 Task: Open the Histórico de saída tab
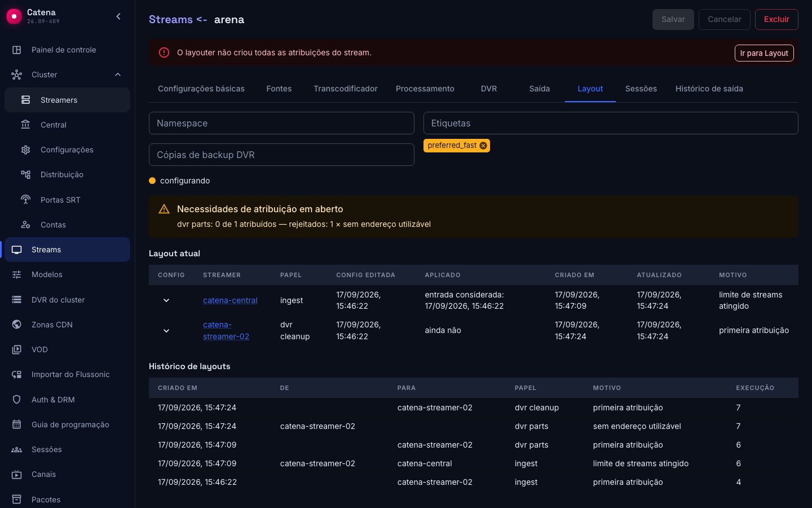[x=709, y=89]
